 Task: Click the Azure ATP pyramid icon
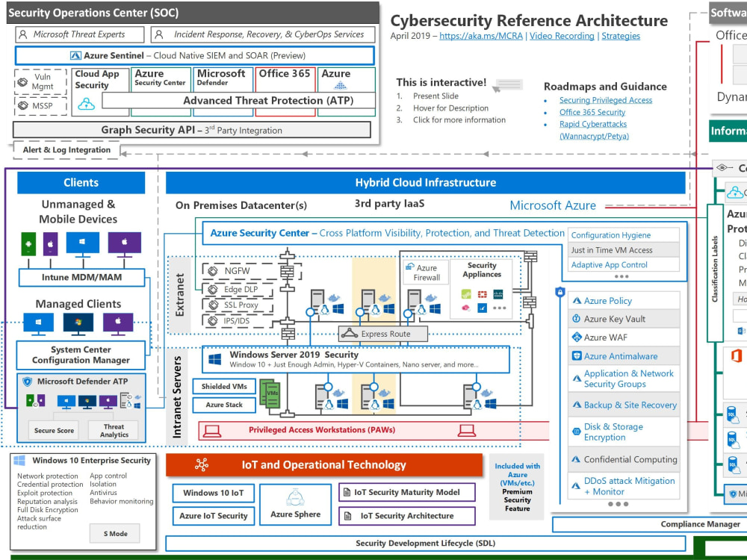340,85
